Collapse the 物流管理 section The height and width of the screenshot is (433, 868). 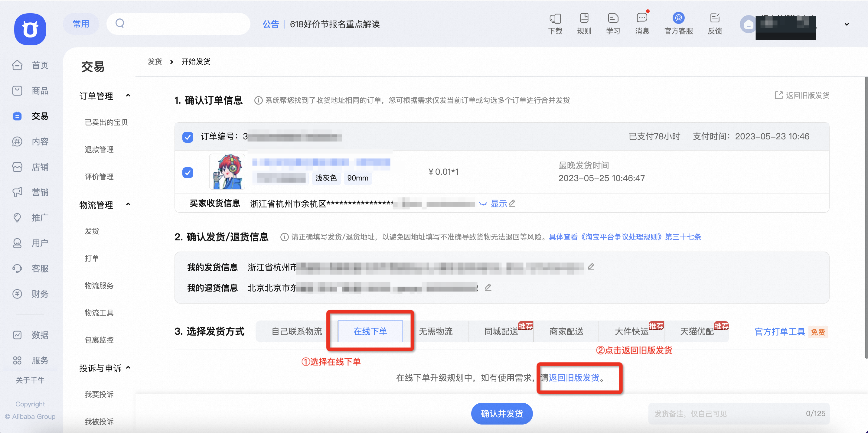click(x=128, y=204)
